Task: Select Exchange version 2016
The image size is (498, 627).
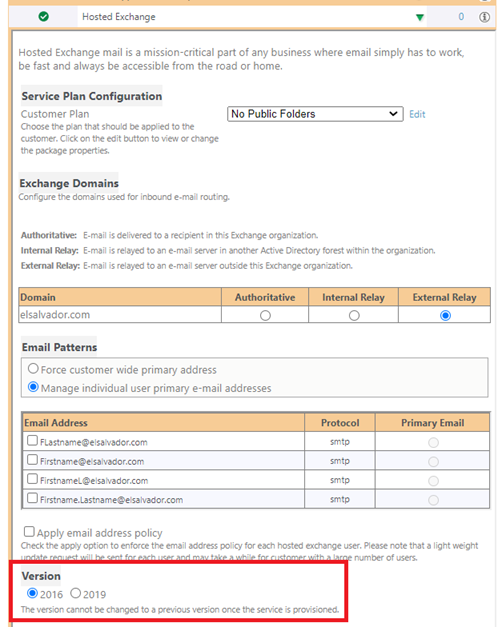Action: coord(32,593)
